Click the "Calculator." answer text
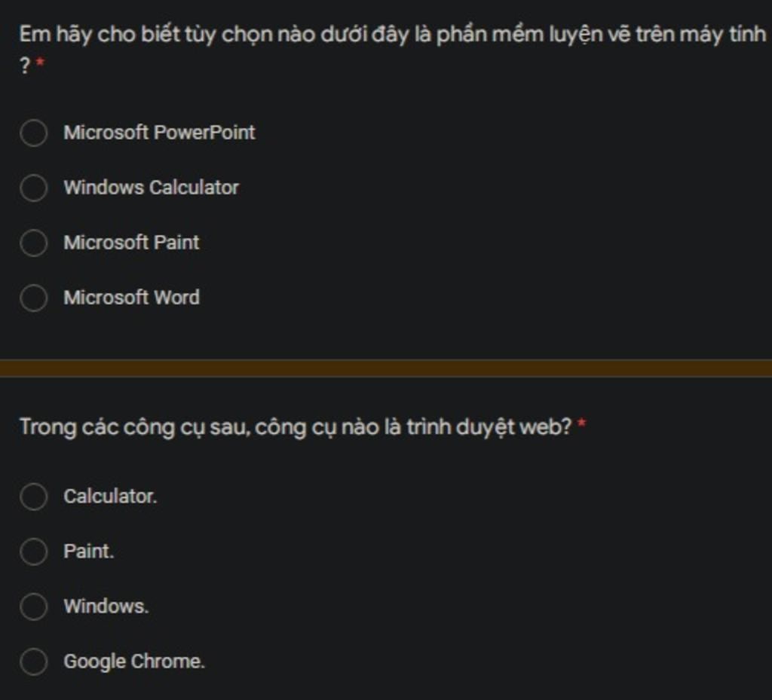Screen dimensions: 772x700 point(110,497)
